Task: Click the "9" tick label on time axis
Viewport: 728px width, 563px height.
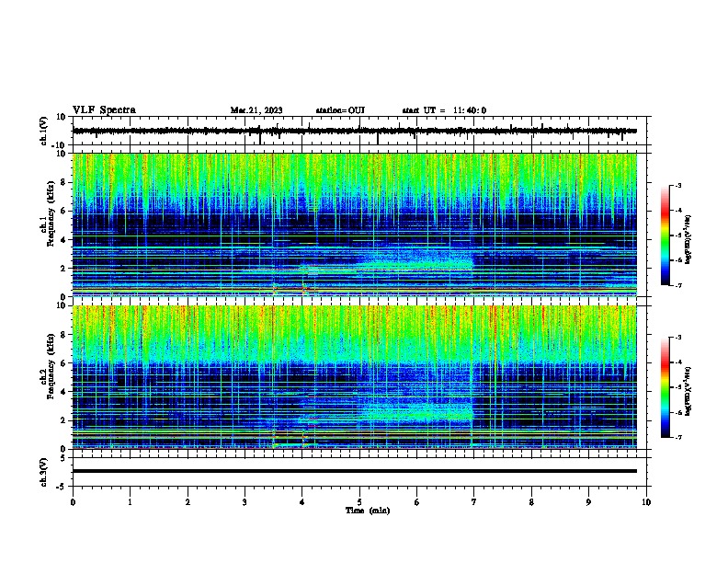Action: coord(588,502)
